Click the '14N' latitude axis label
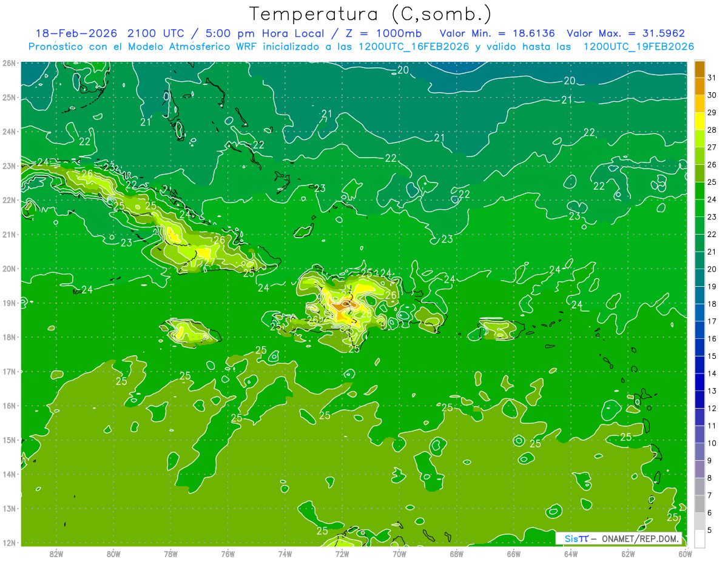This screenshot has width=728, height=562. [8, 474]
